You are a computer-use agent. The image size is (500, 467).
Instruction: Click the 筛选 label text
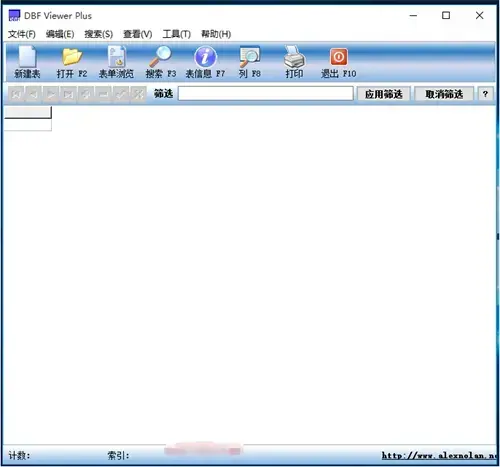163,94
